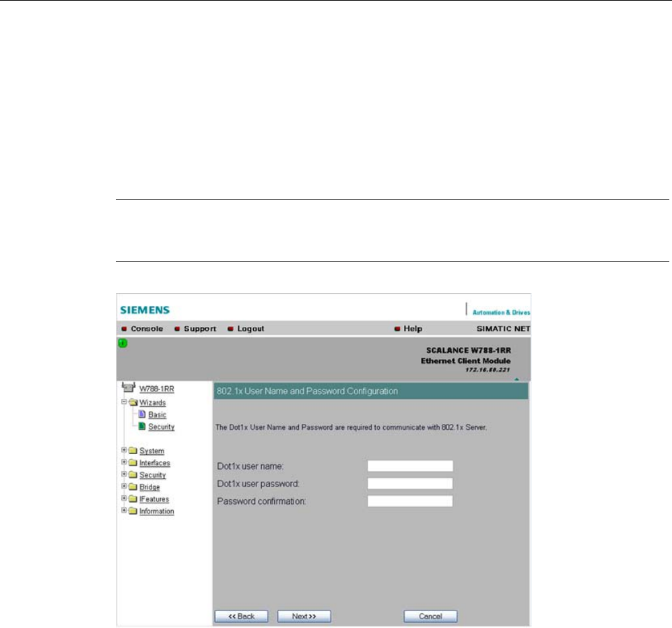Viewport: 672px width, 628px height.
Task: Expand the Information tree folder
Action: coord(124,510)
